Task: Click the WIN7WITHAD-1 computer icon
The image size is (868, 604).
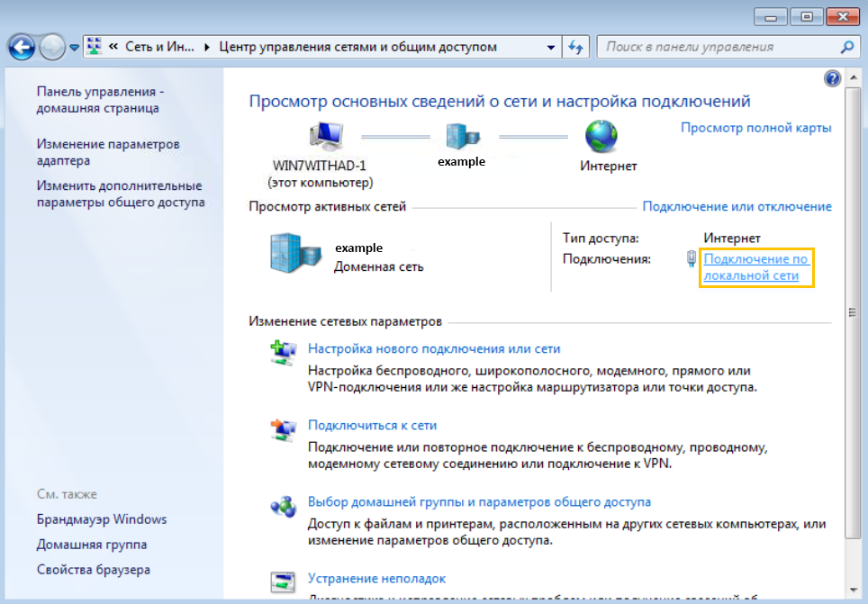Action: [324, 137]
